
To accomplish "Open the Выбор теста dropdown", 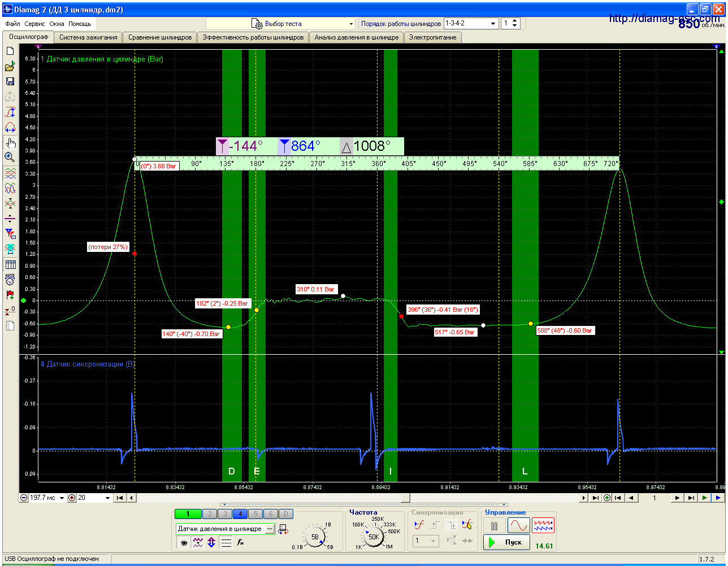I will click(281, 24).
